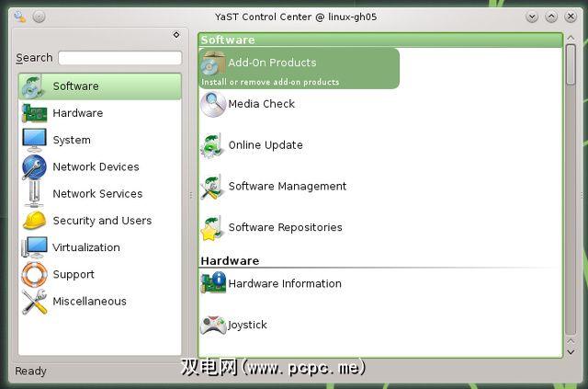This screenshot has width=588, height=389.
Task: Click the Security and Users hard hat icon
Action: coord(35,221)
